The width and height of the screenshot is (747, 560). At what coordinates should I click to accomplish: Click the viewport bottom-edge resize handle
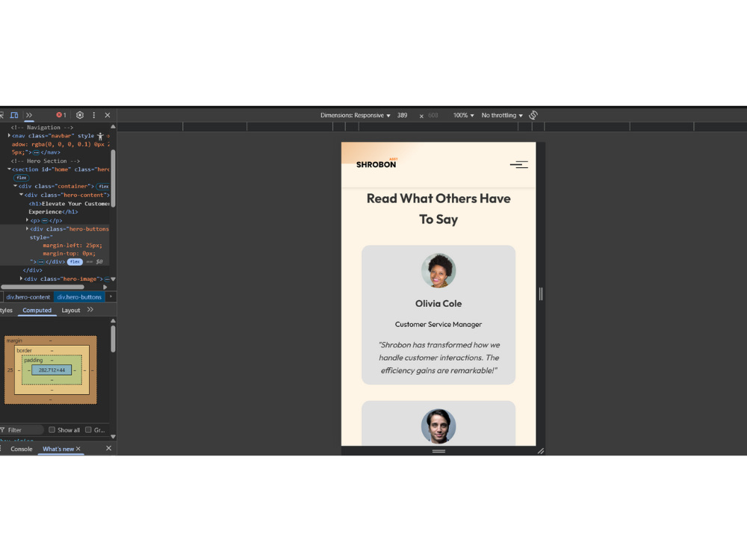(438, 451)
